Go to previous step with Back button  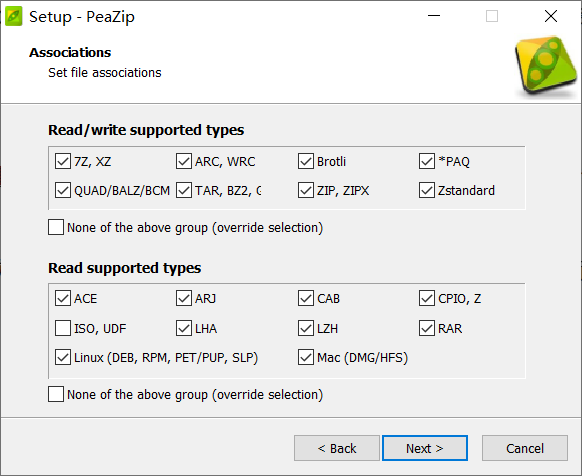(x=337, y=448)
